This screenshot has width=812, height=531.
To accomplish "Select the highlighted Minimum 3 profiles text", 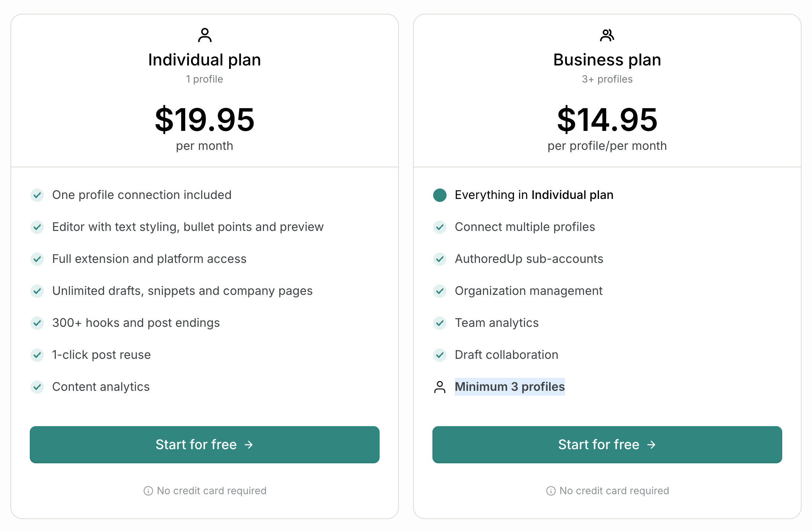I will [510, 387].
